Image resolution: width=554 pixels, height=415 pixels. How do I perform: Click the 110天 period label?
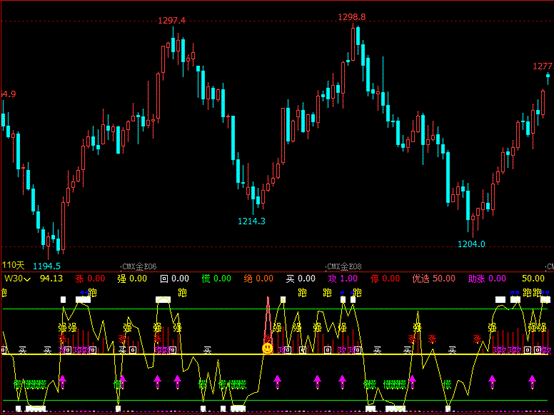(x=13, y=265)
